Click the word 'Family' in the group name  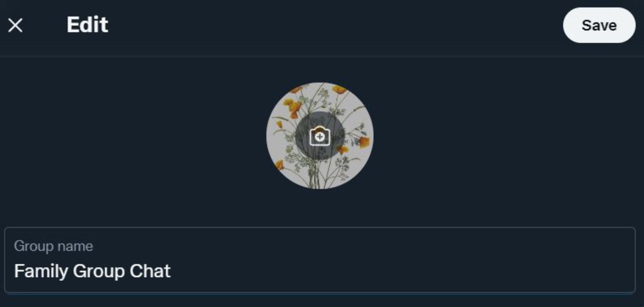[x=41, y=271]
